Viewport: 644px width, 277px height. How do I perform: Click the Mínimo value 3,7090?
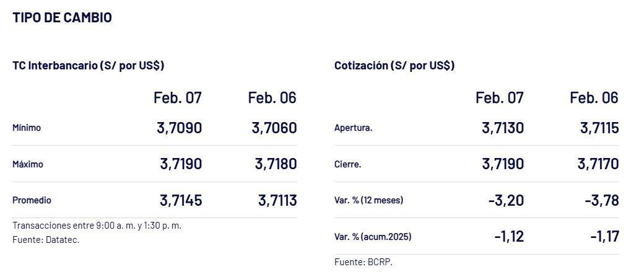pyautogui.click(x=180, y=128)
